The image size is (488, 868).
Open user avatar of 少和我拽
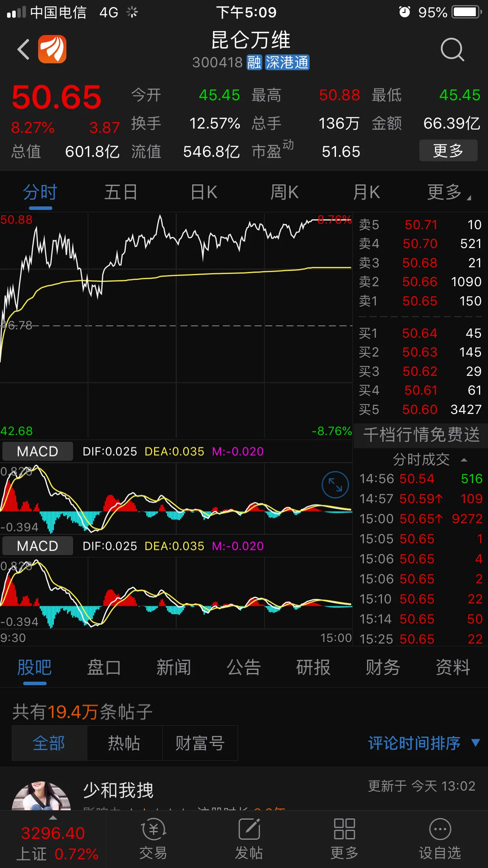point(41,796)
